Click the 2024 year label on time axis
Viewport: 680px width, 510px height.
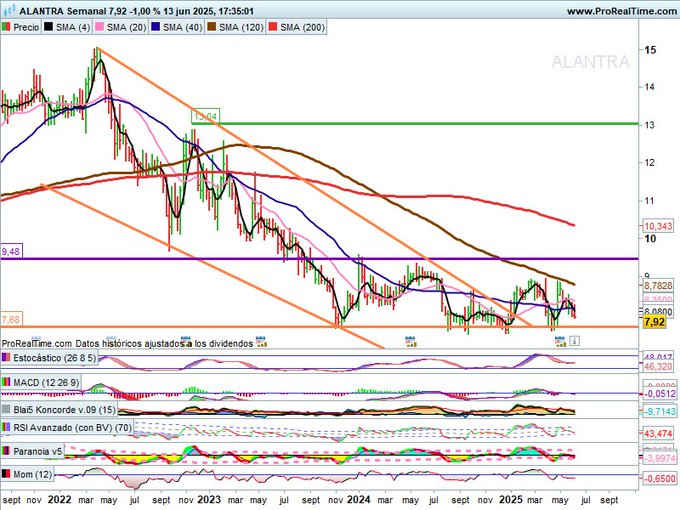pos(358,500)
